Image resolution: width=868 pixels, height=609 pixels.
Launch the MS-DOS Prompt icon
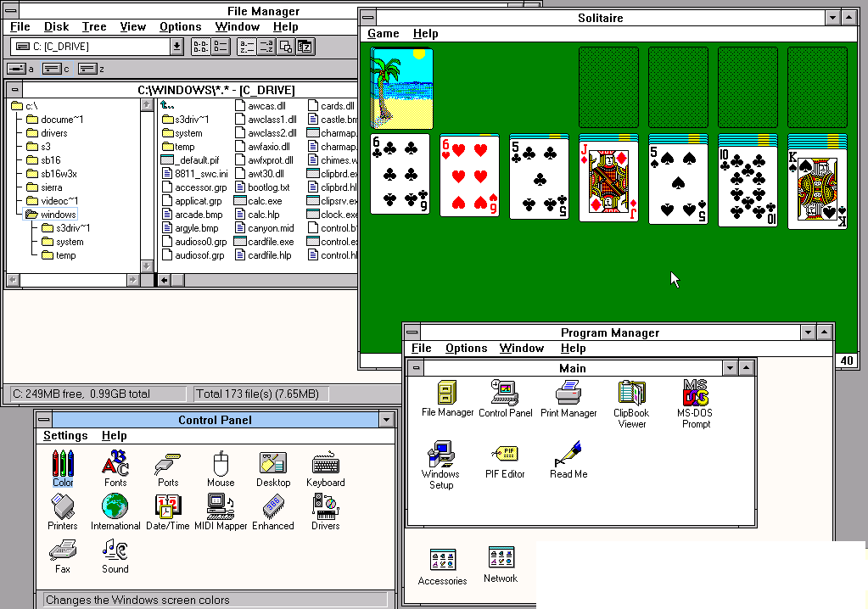[696, 405]
